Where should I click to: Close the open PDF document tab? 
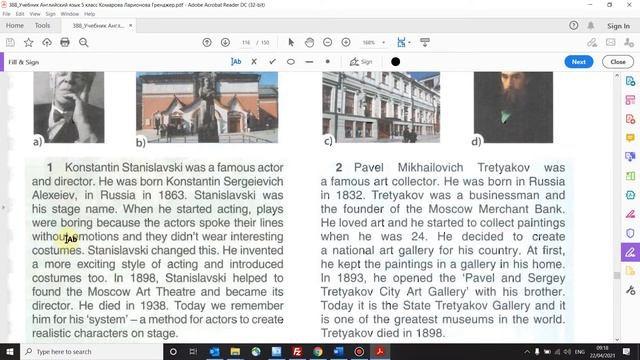click(131, 25)
